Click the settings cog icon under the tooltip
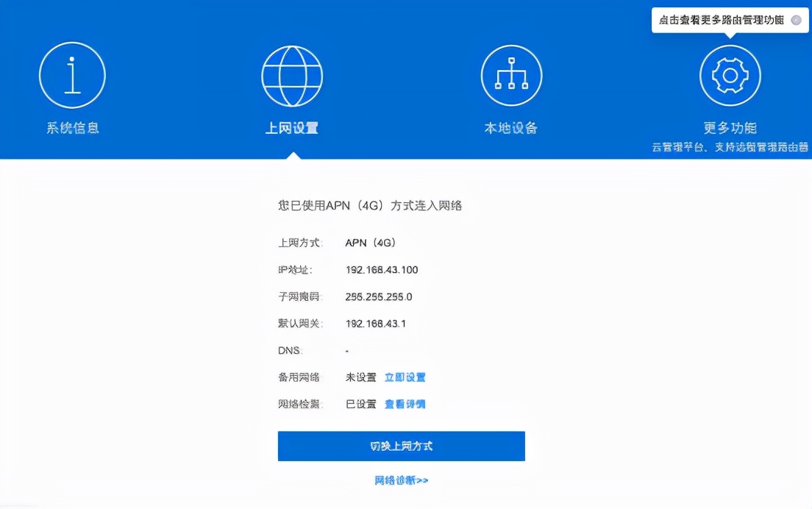Viewport: 812px width, 509px height. [729, 74]
